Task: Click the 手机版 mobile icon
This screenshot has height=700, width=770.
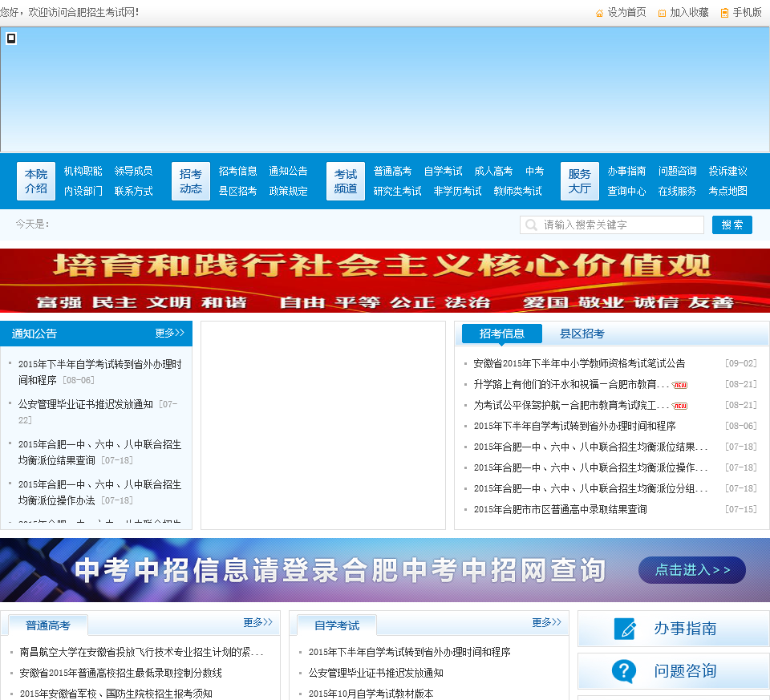Action: coord(724,13)
